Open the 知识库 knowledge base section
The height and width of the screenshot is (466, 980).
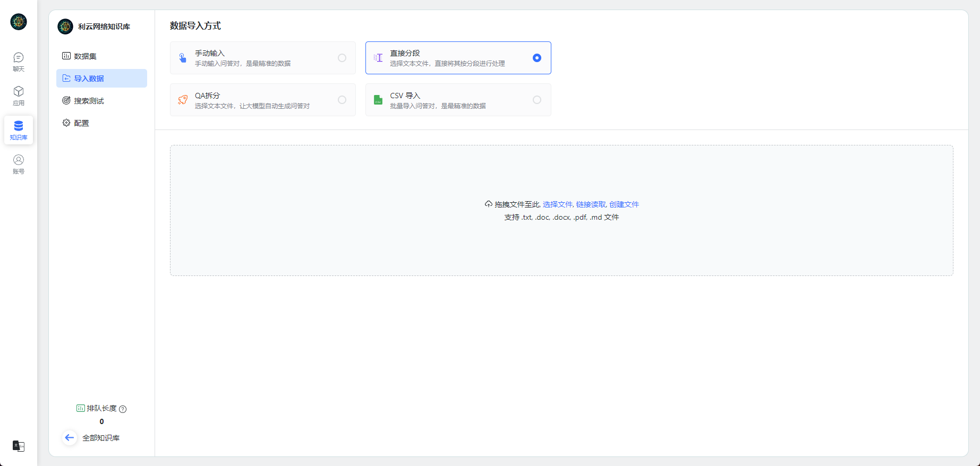(x=19, y=130)
